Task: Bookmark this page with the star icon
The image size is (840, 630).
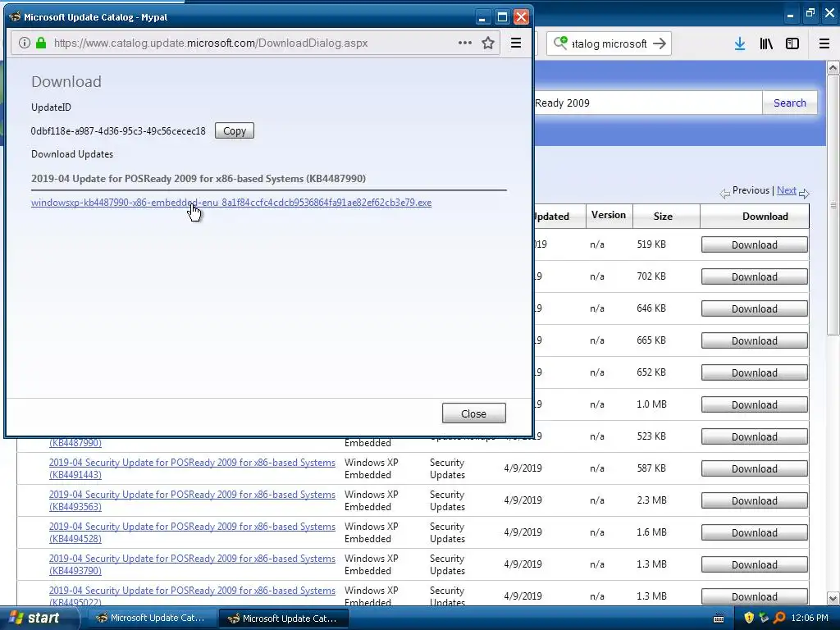Action: (487, 43)
